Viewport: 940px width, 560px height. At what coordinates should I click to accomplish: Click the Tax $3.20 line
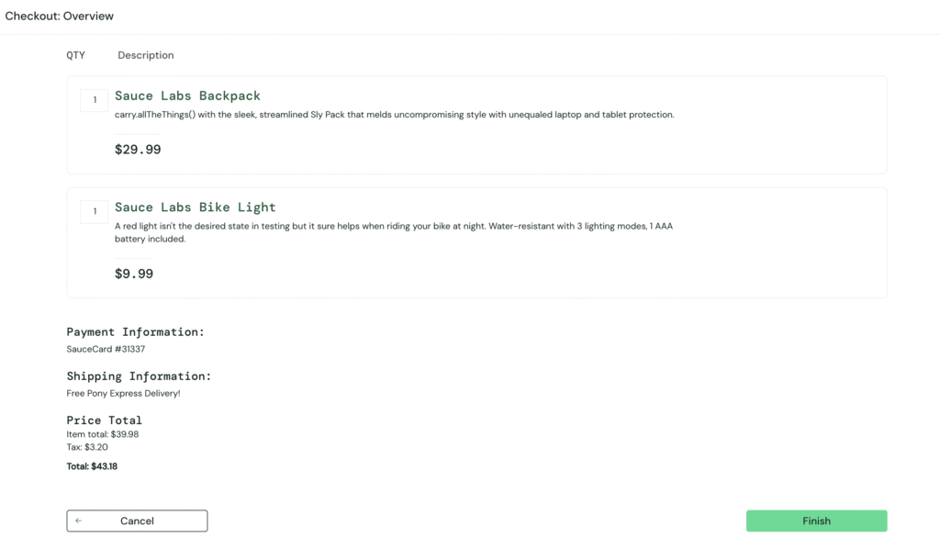[87, 447]
